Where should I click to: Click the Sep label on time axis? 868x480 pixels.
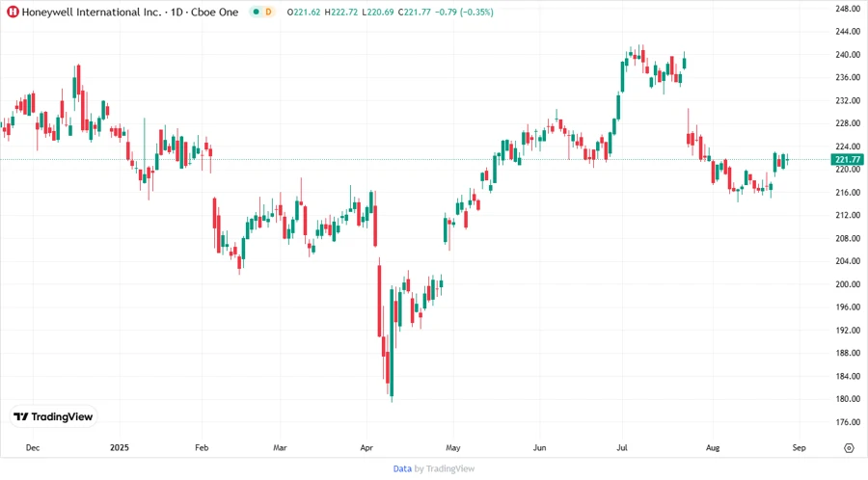point(799,448)
